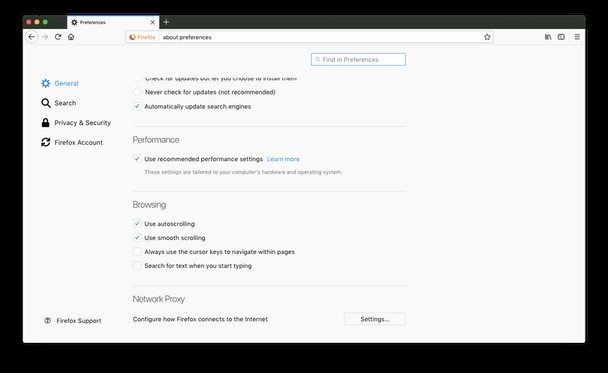The image size is (608, 373).
Task: Switch to Privacy & Security section
Action: click(x=76, y=123)
